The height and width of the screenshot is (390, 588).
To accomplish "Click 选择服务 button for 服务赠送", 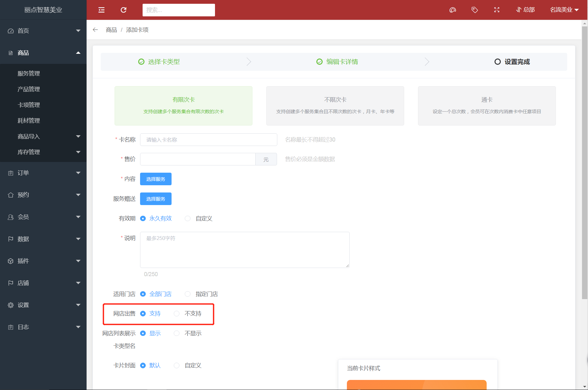I will [x=156, y=199].
